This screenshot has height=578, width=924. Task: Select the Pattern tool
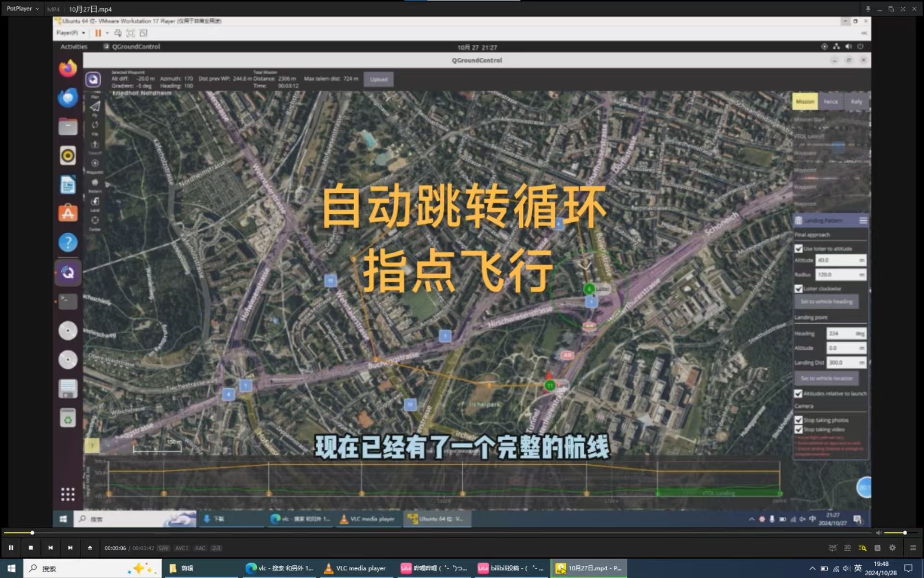coord(95,185)
